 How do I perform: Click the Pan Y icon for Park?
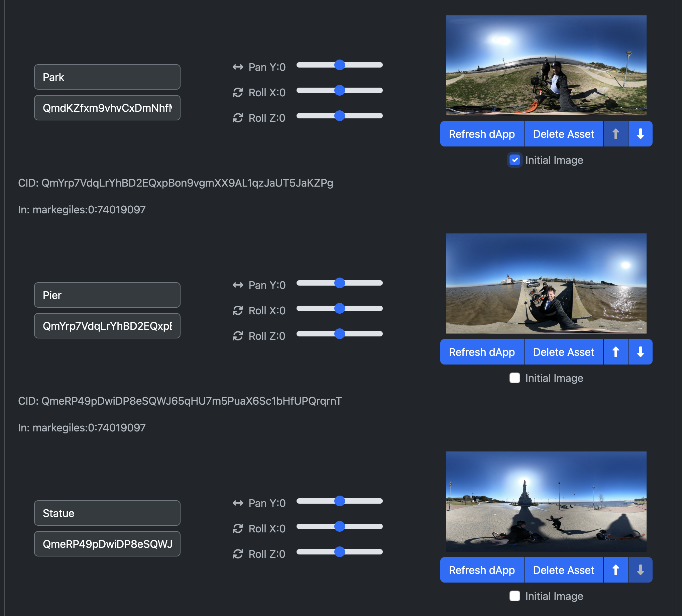[x=238, y=67]
